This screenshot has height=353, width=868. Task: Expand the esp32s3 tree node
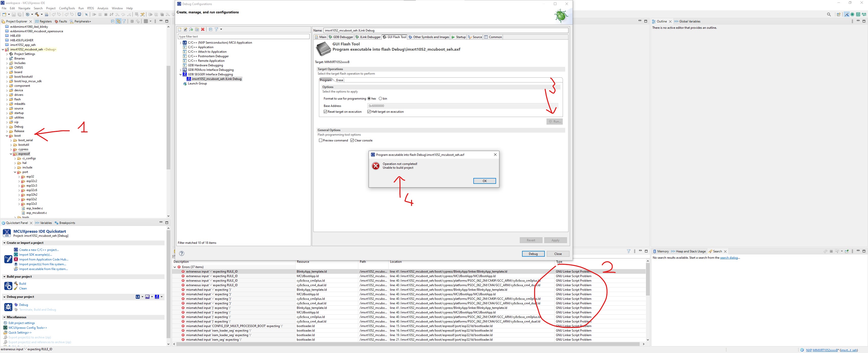(x=19, y=204)
